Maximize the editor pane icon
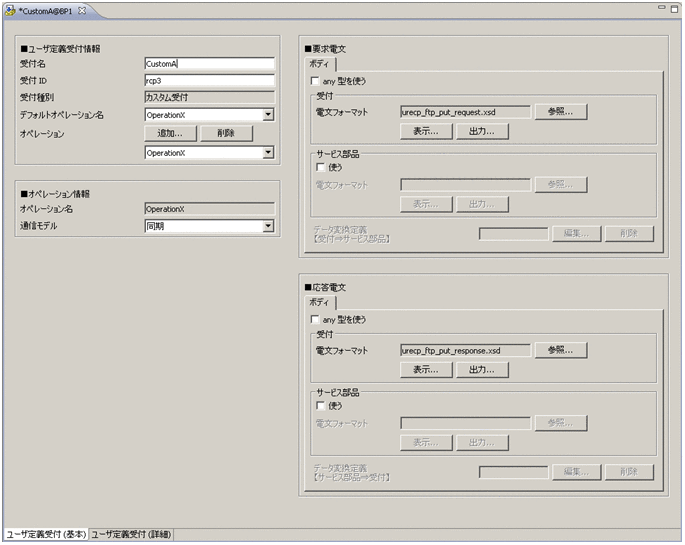Screen dimensions: 685x545 675,8
